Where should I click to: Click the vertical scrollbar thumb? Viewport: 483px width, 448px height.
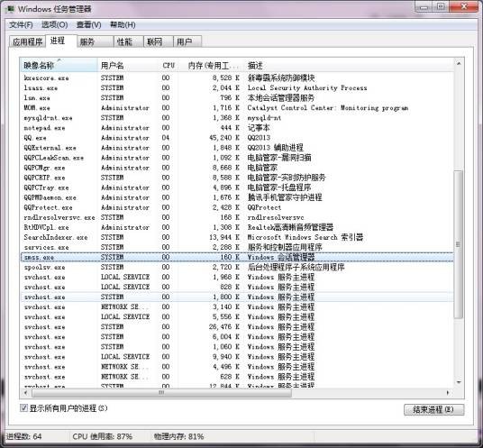(x=459, y=244)
